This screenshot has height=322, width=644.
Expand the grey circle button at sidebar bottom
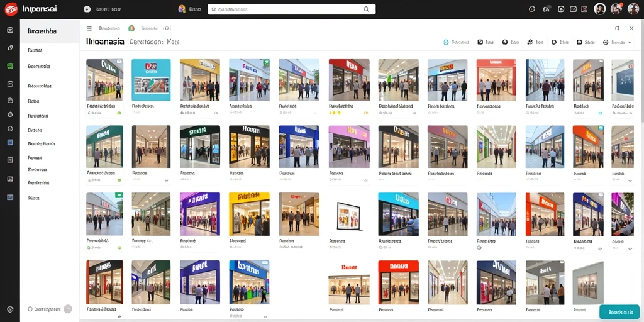(x=68, y=309)
